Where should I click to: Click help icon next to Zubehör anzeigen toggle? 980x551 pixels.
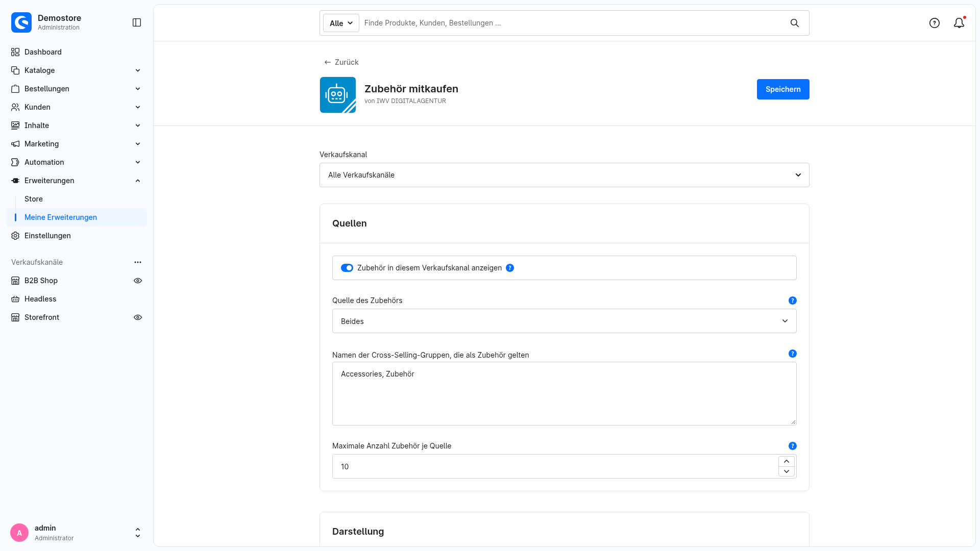click(510, 268)
